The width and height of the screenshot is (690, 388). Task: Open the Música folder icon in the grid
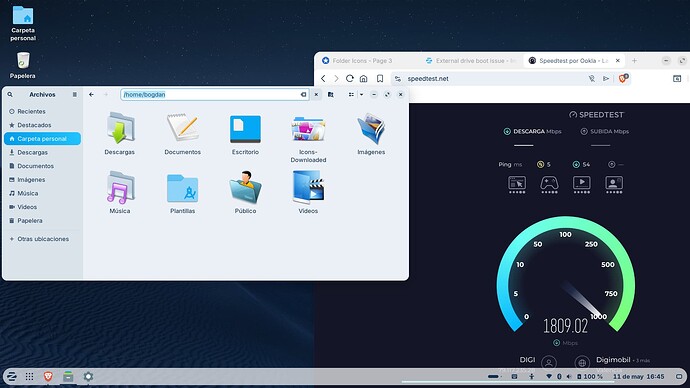tap(120, 192)
